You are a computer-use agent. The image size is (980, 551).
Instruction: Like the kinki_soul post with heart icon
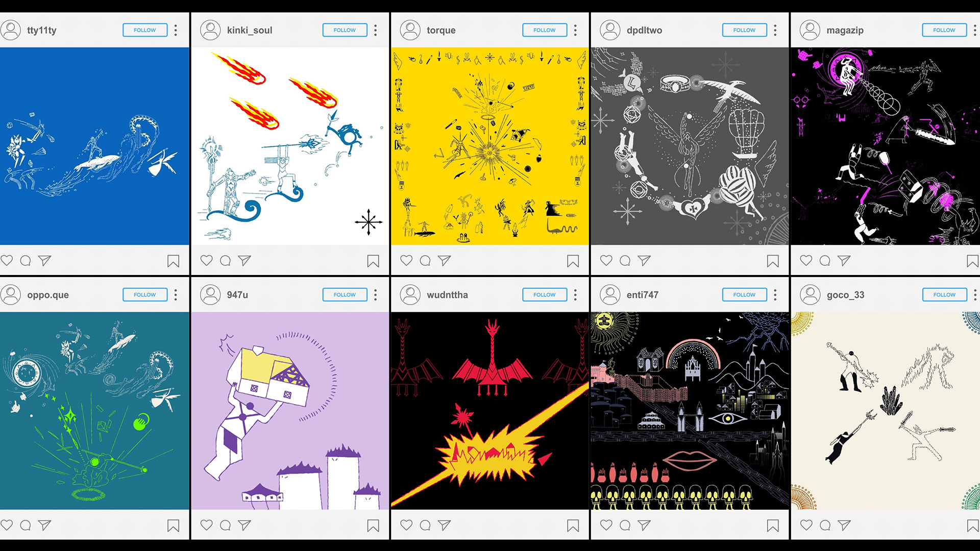206,260
